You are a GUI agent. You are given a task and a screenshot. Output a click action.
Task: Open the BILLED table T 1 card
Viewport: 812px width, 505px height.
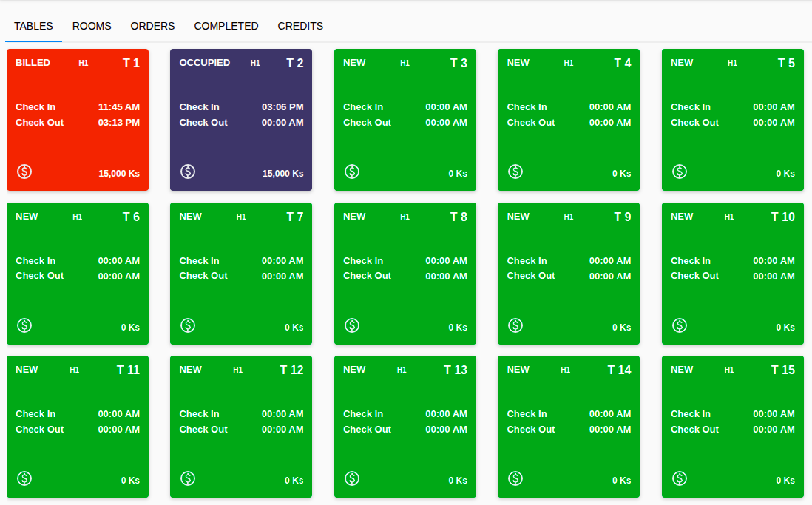tap(77, 120)
